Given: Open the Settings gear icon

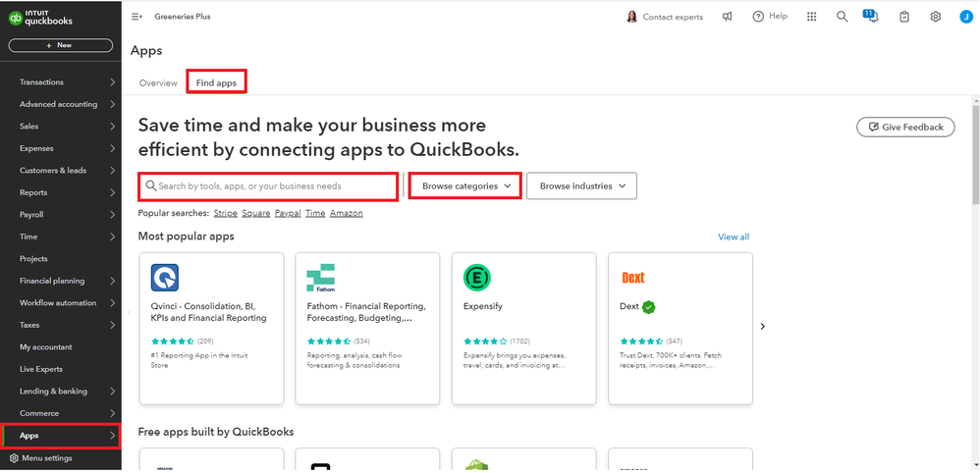Looking at the screenshot, I should click(x=936, y=17).
